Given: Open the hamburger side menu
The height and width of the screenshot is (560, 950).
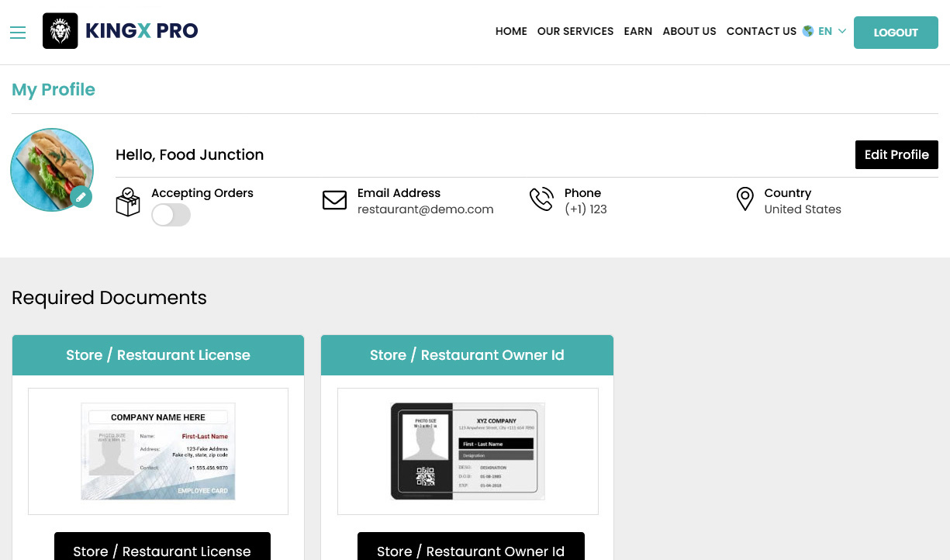Looking at the screenshot, I should (x=18, y=33).
